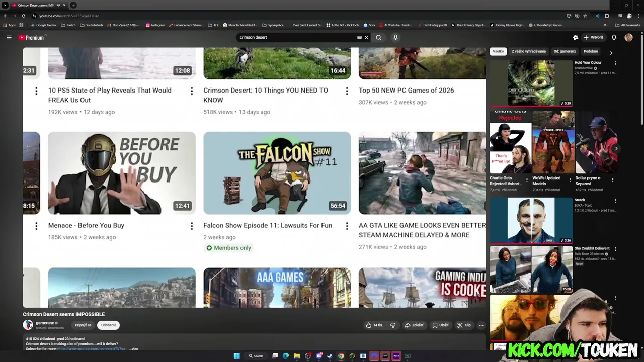
Task: Expand description with ...viac
Action: click(134, 348)
